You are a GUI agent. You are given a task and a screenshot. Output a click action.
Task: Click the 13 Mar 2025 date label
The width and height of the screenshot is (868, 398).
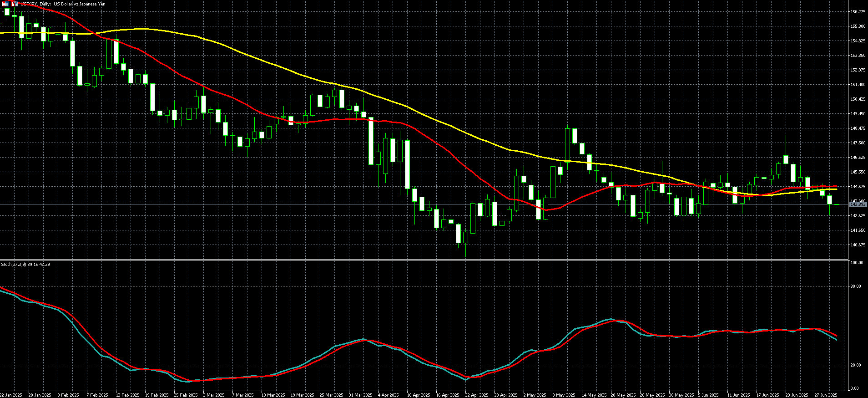coord(273,395)
